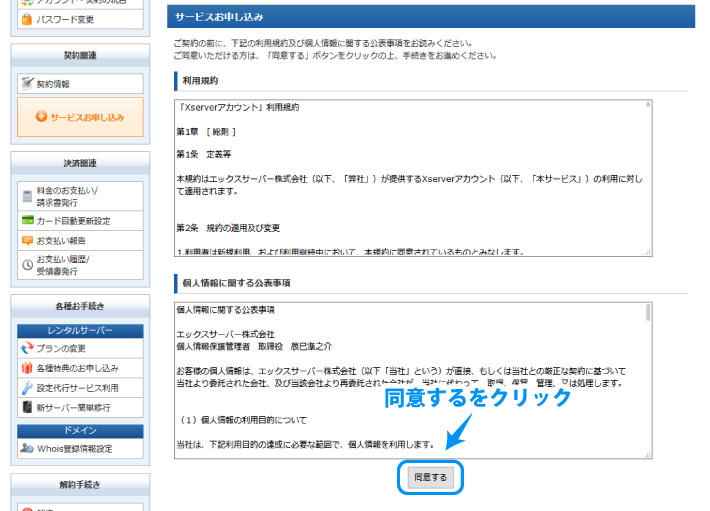Open お支払い履歴/受領書発行
This screenshot has width=710, height=511.
click(80, 265)
